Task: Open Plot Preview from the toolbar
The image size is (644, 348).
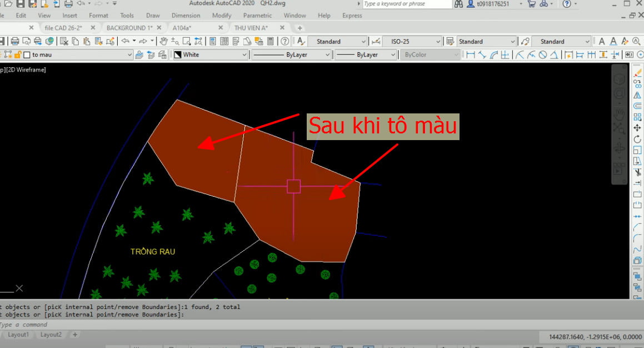Action: pos(26,41)
